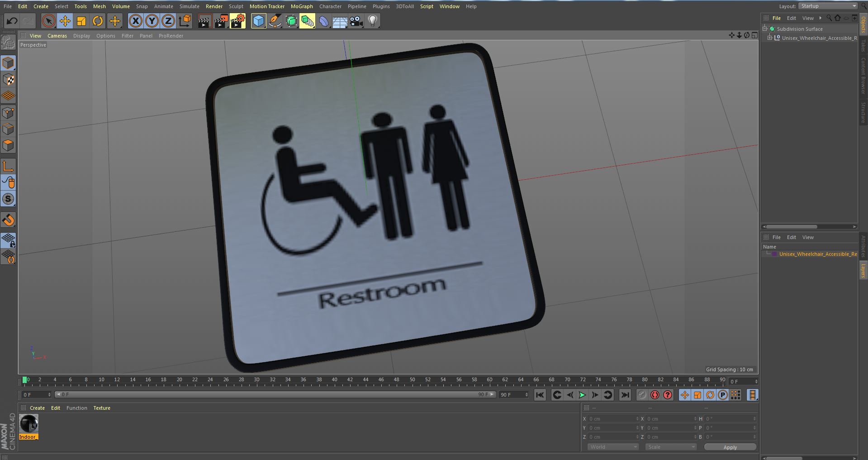Click object manager horizontal scrollbar
Image resolution: width=868 pixels, height=460 pixels.
point(792,227)
